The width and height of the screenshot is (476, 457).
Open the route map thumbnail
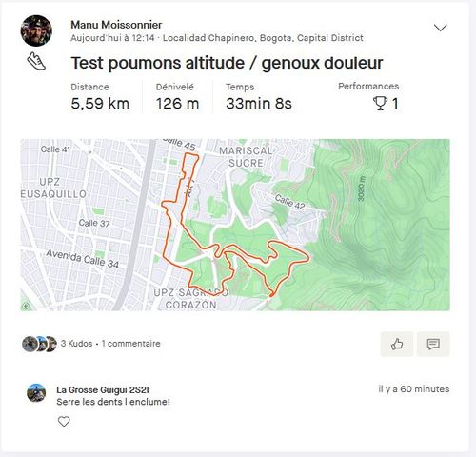[235, 225]
